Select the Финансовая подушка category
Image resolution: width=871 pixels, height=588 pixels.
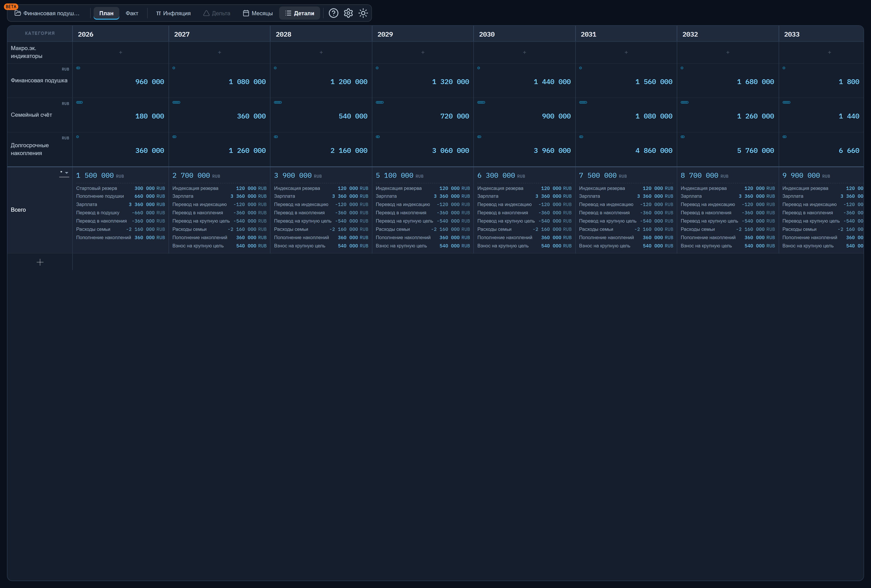39,81
